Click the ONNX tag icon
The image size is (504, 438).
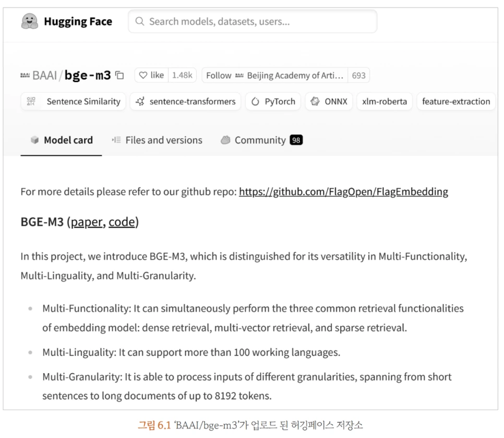click(316, 101)
